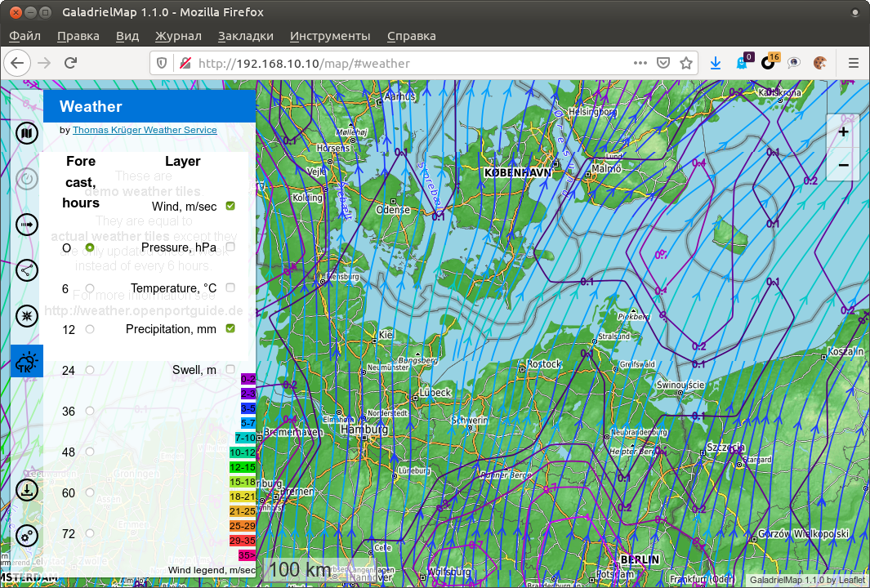870x588 pixels.
Task: Open the share/network tool in the sidebar
Action: tap(26, 269)
